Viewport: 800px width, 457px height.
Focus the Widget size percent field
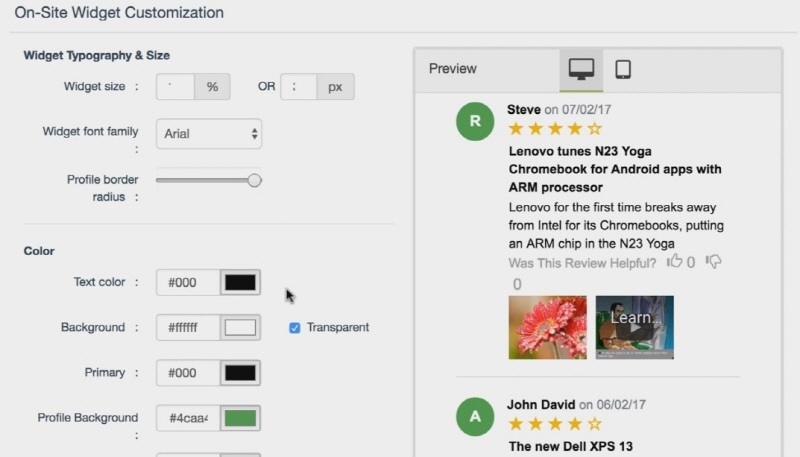point(175,87)
